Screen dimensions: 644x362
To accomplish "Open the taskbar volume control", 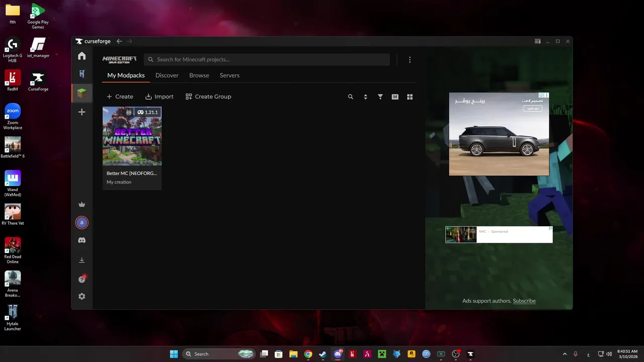I will 610,354.
